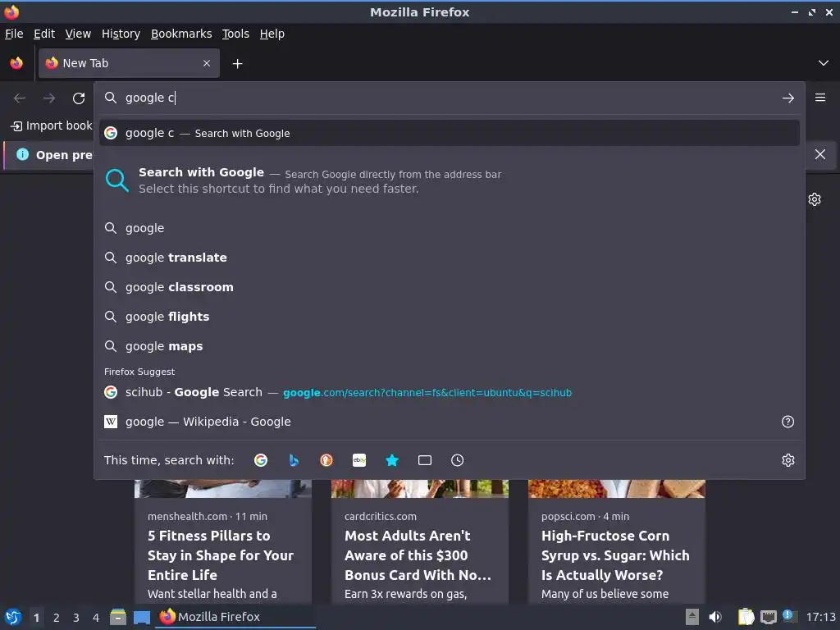Open search settings gear in dropdown
The image size is (840, 630).
[788, 460]
